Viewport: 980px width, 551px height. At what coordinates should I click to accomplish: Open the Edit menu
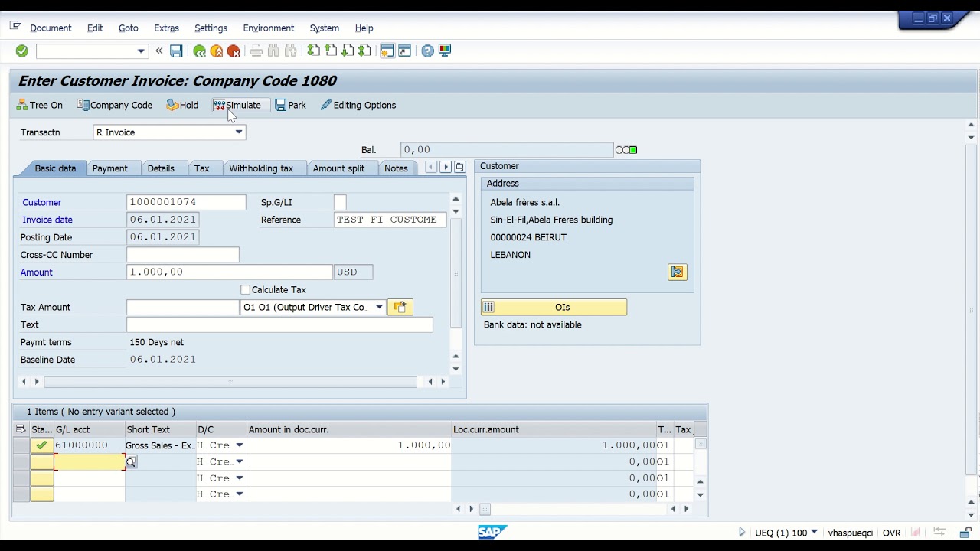tap(95, 28)
